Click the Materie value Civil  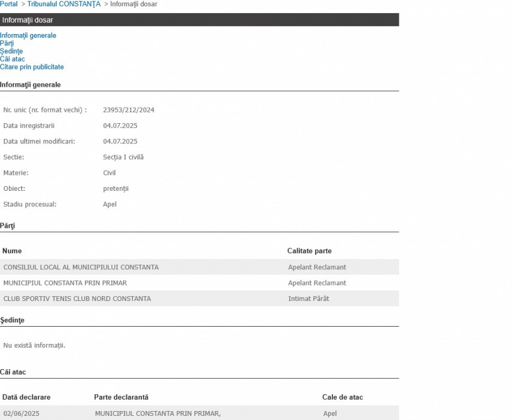point(110,173)
